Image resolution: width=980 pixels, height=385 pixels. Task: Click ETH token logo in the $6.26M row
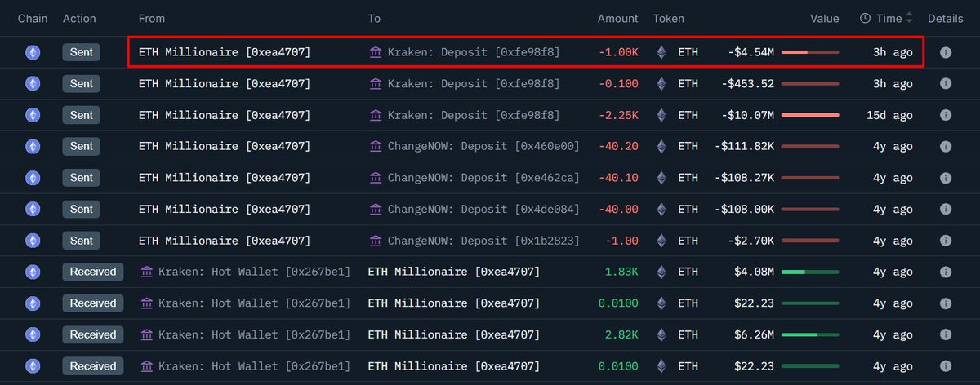click(x=661, y=334)
